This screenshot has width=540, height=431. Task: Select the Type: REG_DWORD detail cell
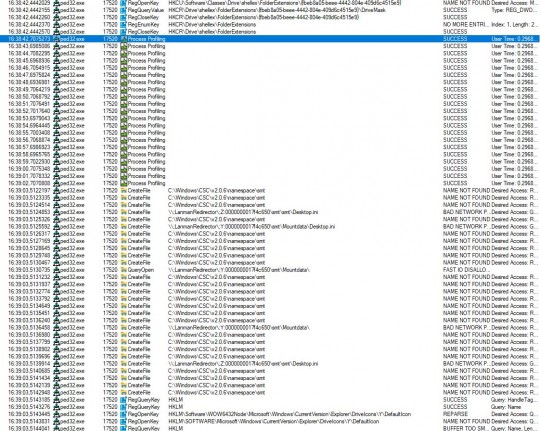(513, 10)
